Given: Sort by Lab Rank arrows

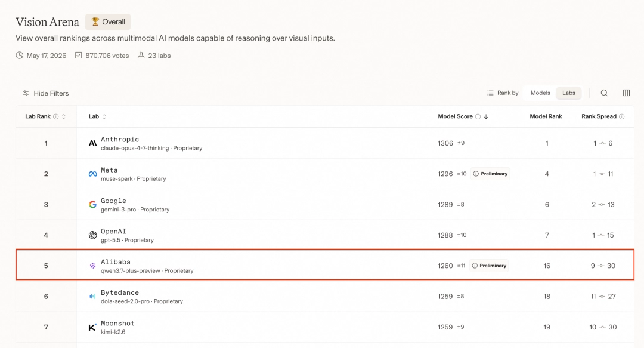Looking at the screenshot, I should click(64, 116).
